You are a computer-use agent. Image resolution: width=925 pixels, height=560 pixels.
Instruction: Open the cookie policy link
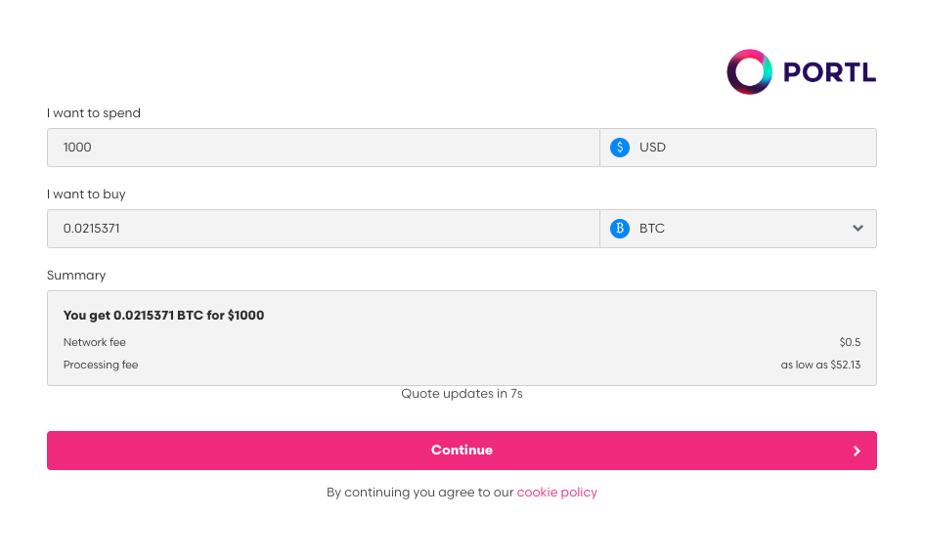click(556, 493)
